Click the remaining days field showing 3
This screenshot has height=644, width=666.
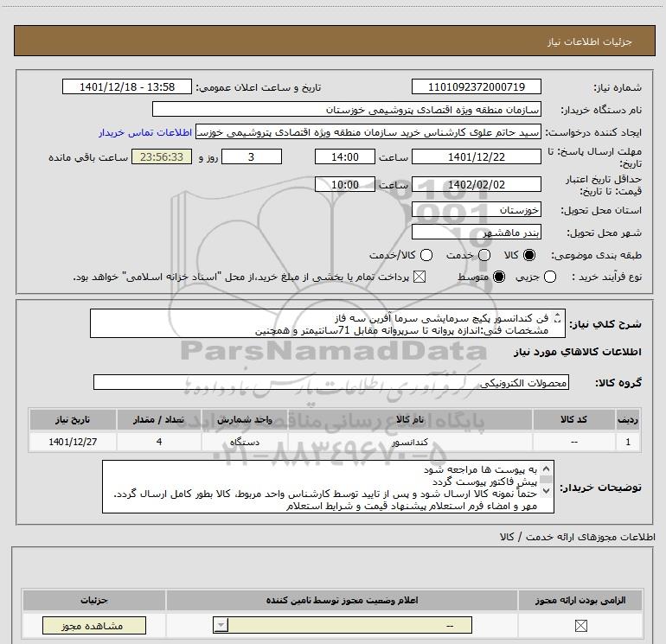[252, 156]
